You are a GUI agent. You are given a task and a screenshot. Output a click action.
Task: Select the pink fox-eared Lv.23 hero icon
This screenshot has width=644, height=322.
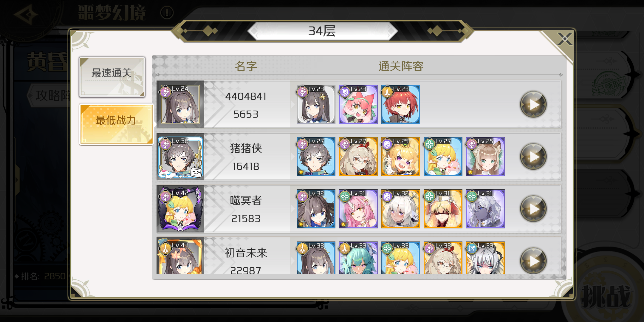point(358,105)
